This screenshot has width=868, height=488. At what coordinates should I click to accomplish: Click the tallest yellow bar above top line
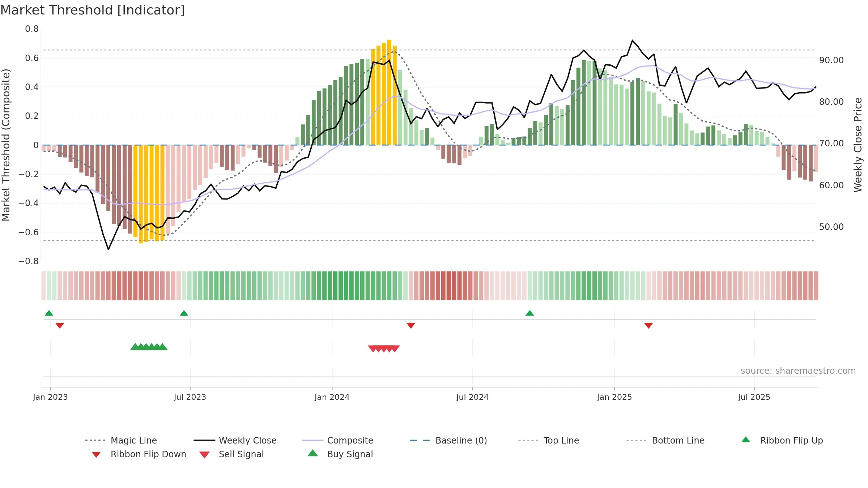(x=389, y=92)
